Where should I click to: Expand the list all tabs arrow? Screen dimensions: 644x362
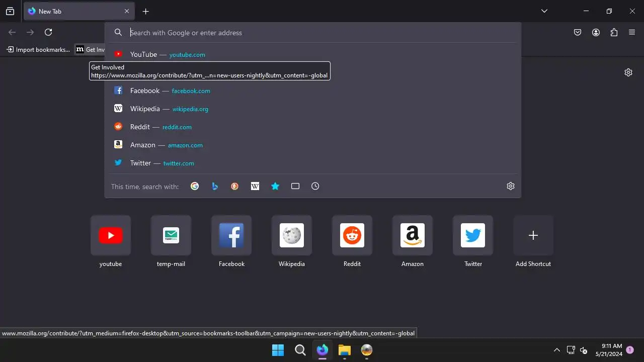(544, 11)
